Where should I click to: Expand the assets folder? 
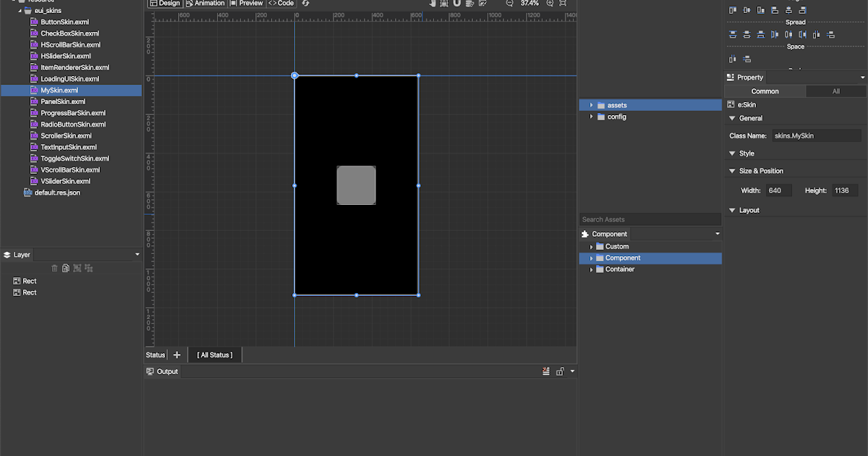tap(592, 106)
